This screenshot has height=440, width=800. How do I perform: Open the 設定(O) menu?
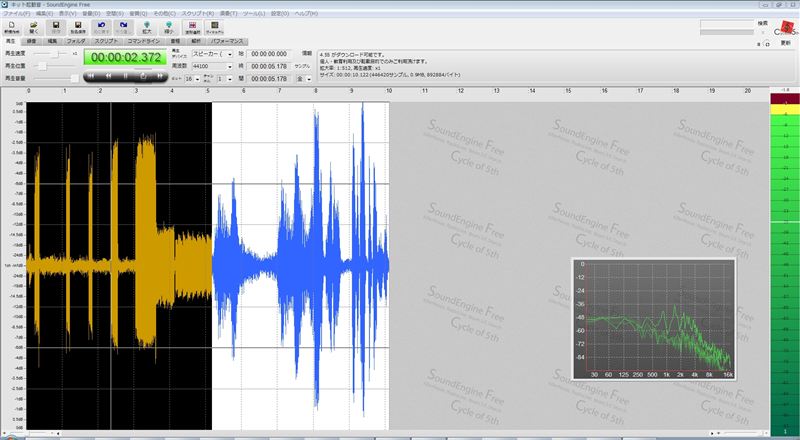coord(280,14)
